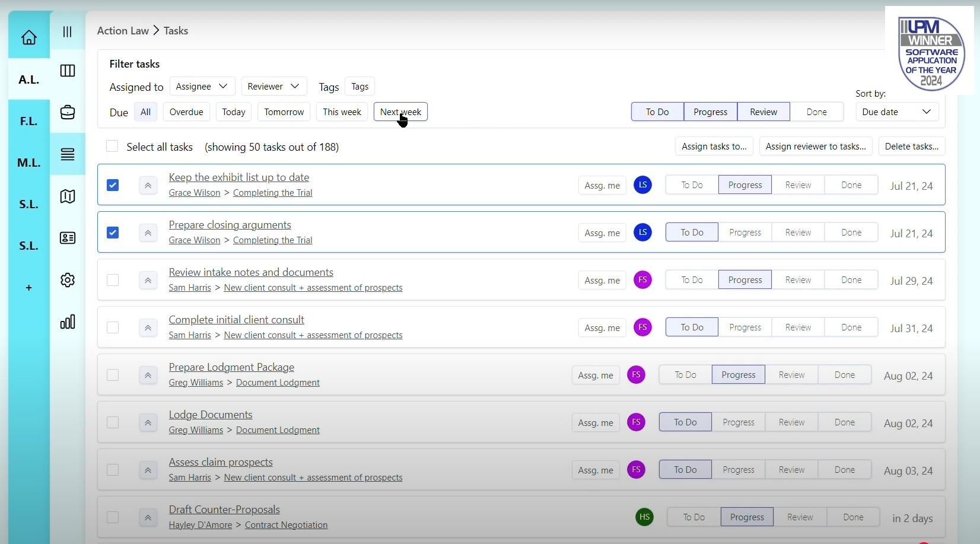The width and height of the screenshot is (980, 544).
Task: Open Keep the exhibit list up to date link
Action: point(239,177)
